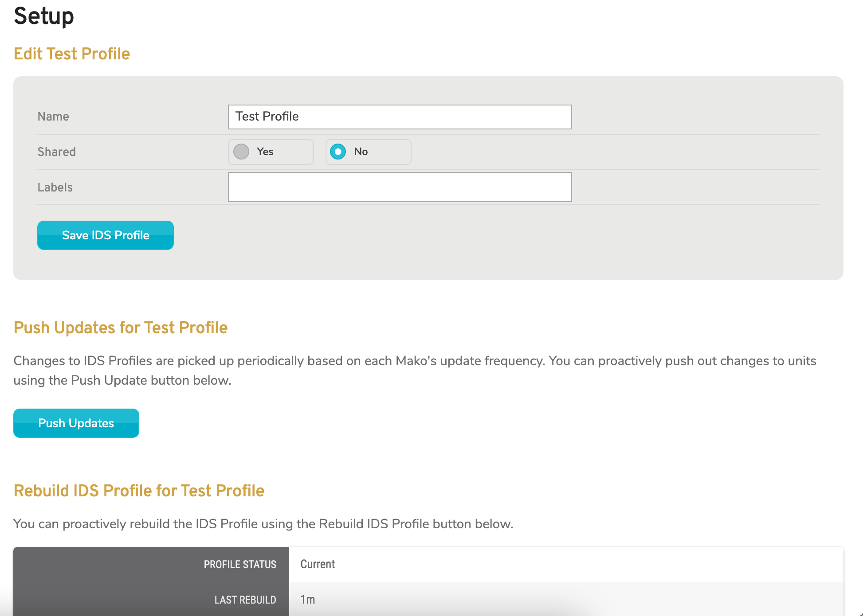
Task: Select the Name label text
Action: pyautogui.click(x=53, y=116)
